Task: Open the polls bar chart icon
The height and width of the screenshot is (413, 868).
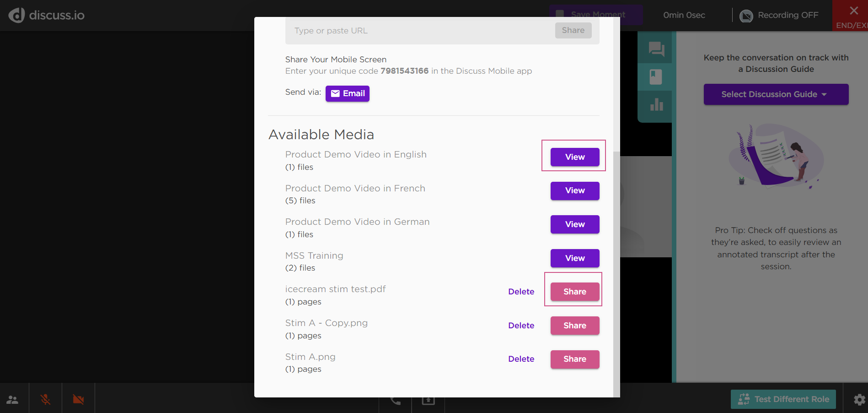Action: (x=656, y=105)
